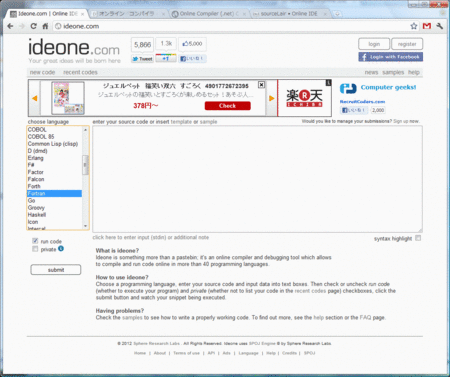Image resolution: width=450 pixels, height=377 pixels.
Task: Go back with the browser back arrow
Action: tap(10, 26)
